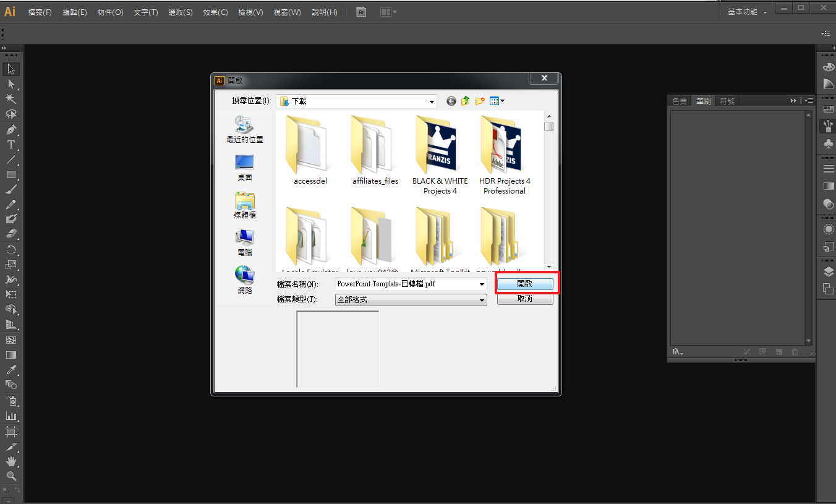Open the Artboards panel icon

[829, 288]
